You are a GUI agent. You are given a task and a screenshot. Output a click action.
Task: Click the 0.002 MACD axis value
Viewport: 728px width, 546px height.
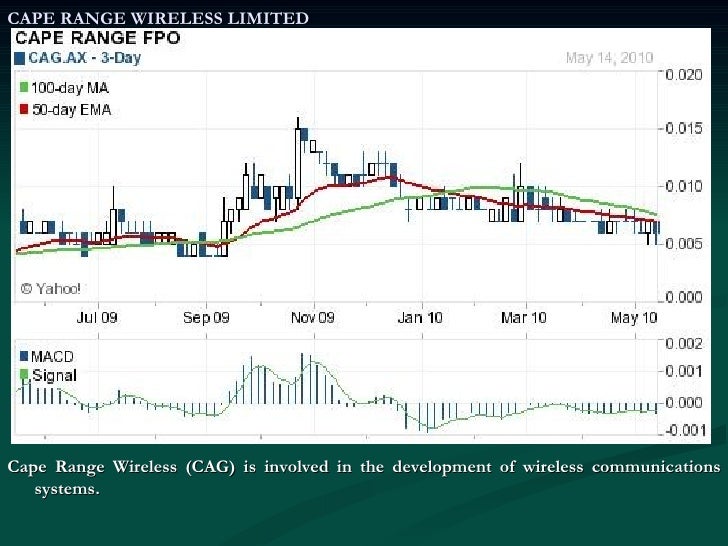tap(684, 344)
